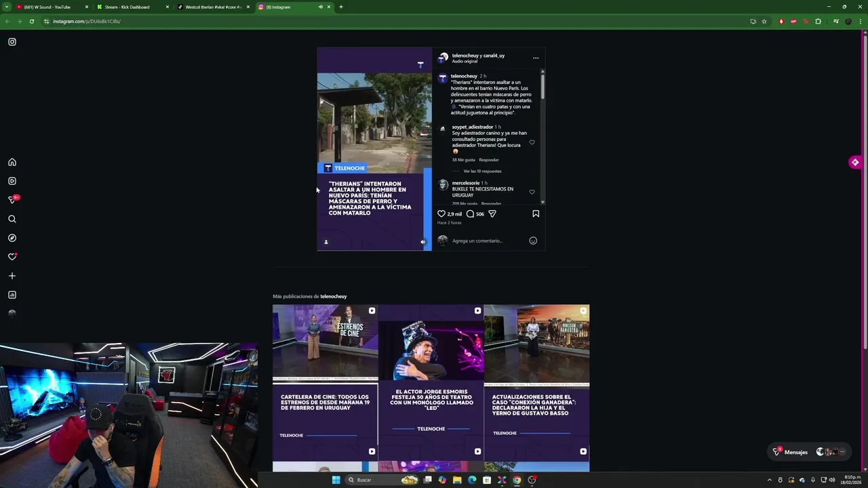
Task: Open clock showing 8:10 p.m.
Action: (852, 480)
